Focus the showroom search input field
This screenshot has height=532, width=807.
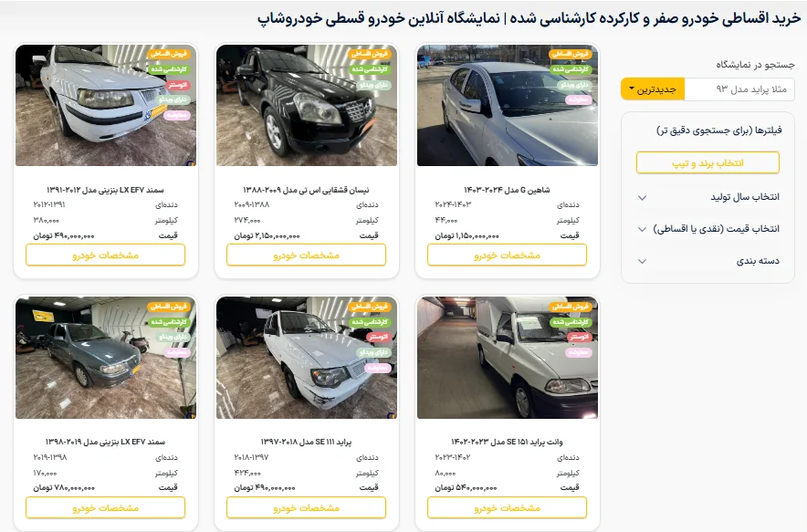pyautogui.click(x=739, y=89)
